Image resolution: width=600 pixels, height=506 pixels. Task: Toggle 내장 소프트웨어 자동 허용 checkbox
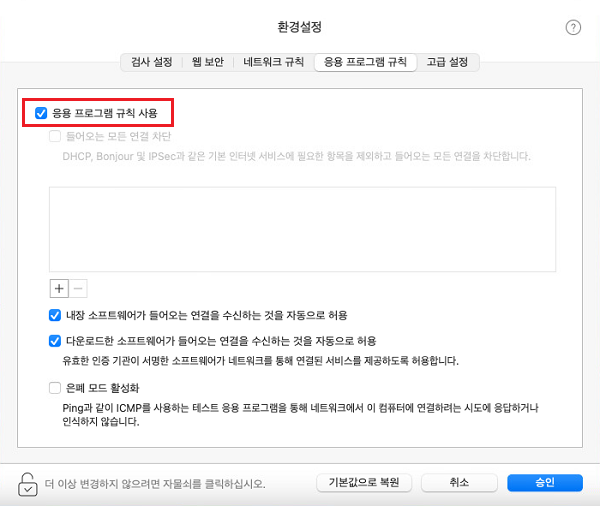coord(55,315)
